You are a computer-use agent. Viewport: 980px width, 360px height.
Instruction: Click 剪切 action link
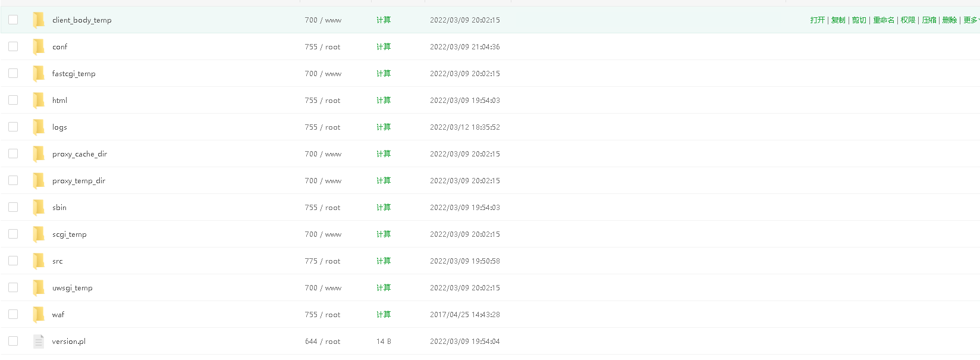pyautogui.click(x=859, y=20)
